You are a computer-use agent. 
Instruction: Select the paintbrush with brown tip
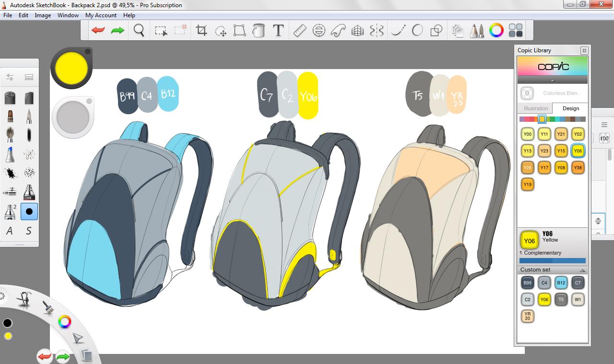(10, 116)
